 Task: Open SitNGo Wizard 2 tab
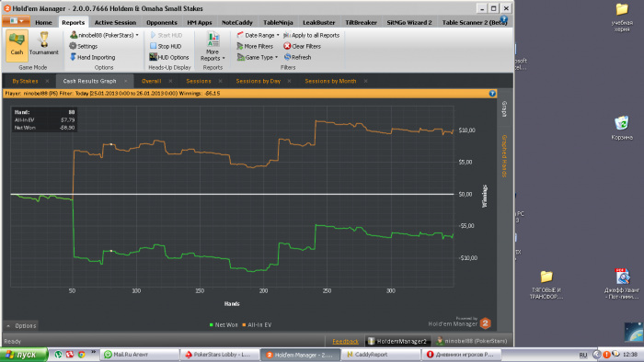pyautogui.click(x=409, y=23)
